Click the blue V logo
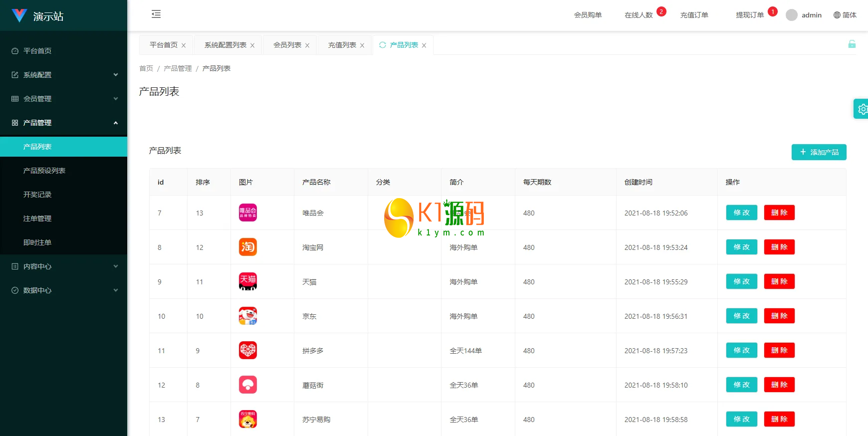Image resolution: width=868 pixels, height=436 pixels. coord(19,15)
